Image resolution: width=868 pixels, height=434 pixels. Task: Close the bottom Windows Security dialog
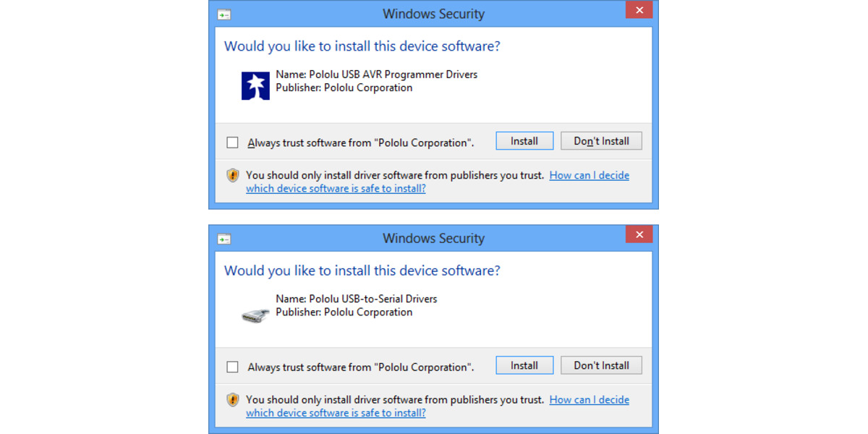coord(639,234)
